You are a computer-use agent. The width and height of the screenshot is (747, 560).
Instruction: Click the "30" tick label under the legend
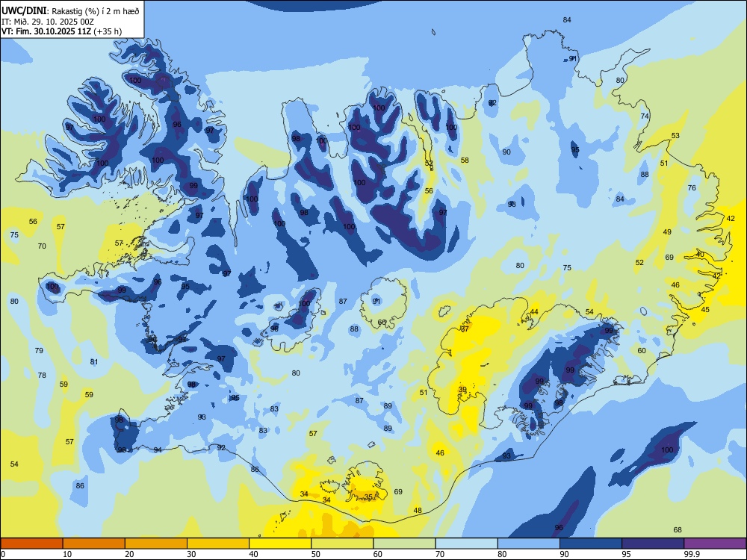coord(191,554)
